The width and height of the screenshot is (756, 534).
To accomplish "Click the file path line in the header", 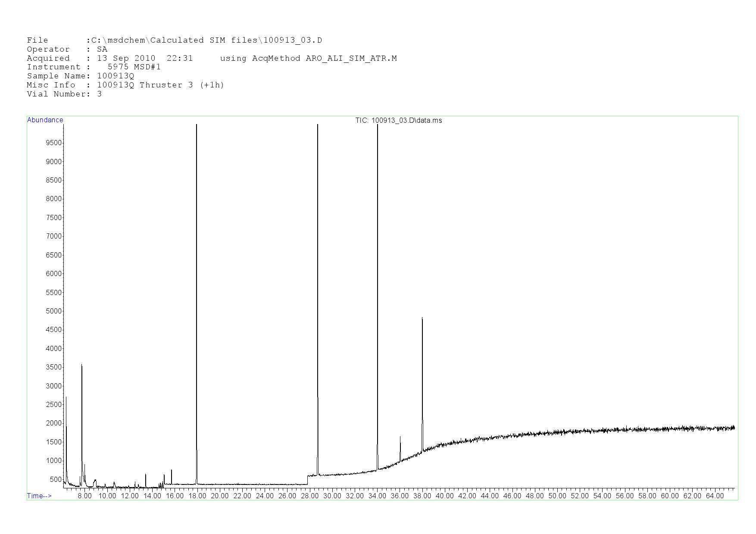I will pyautogui.click(x=174, y=40).
